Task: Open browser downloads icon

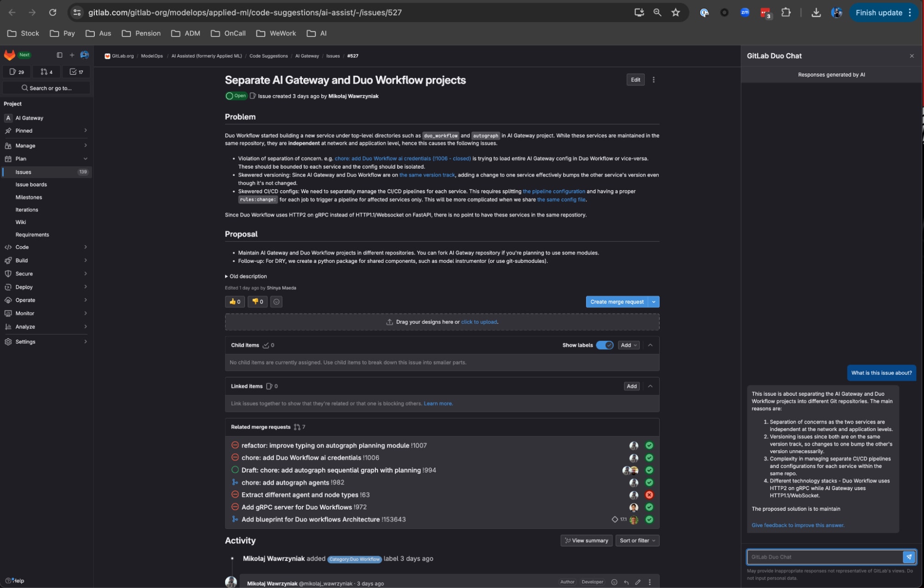Action: [x=816, y=12]
